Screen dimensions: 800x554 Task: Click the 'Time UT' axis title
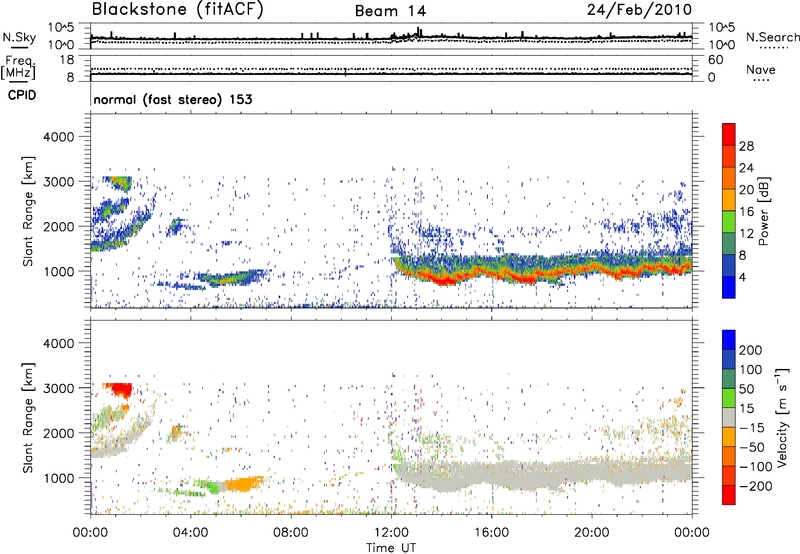pos(391,548)
